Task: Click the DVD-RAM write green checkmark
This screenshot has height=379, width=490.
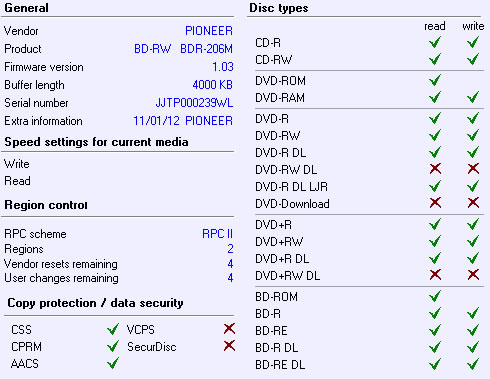Action: click(473, 97)
